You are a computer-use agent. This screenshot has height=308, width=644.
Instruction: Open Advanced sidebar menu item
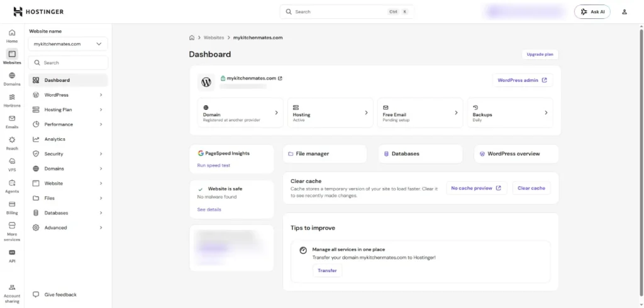coord(68,228)
